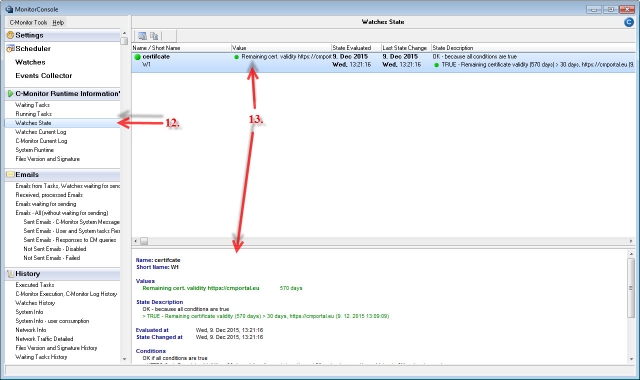
Task: Open Files Version and Signature
Action: [x=48, y=159]
